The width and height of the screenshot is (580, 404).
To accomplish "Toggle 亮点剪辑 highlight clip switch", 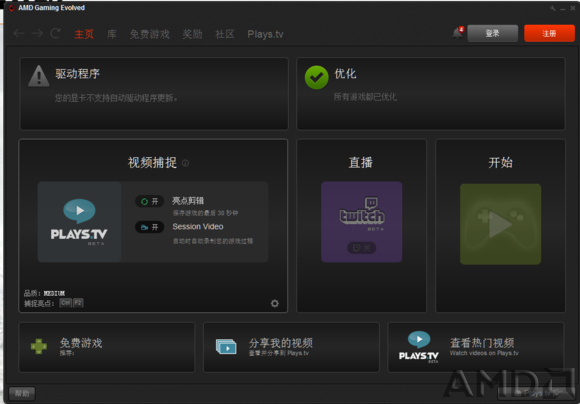I will coord(149,201).
